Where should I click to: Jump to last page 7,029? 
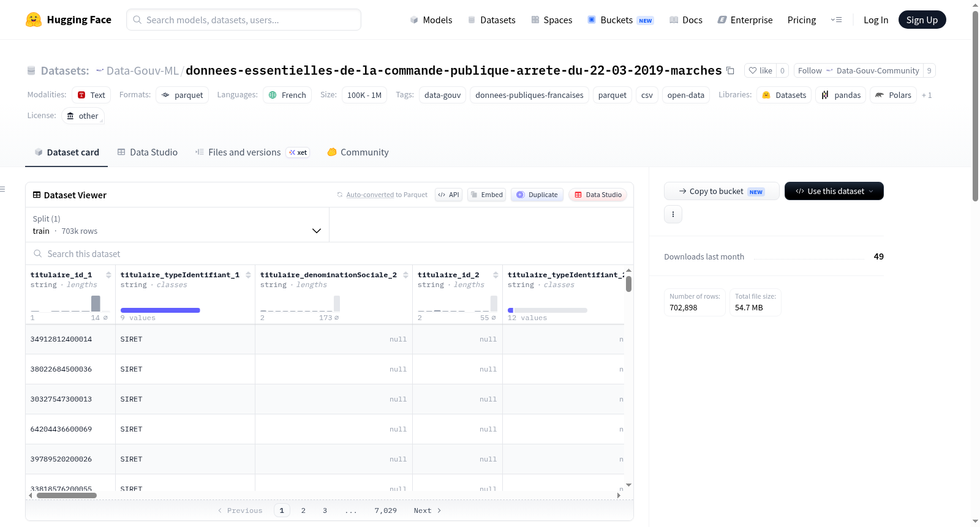tap(386, 510)
